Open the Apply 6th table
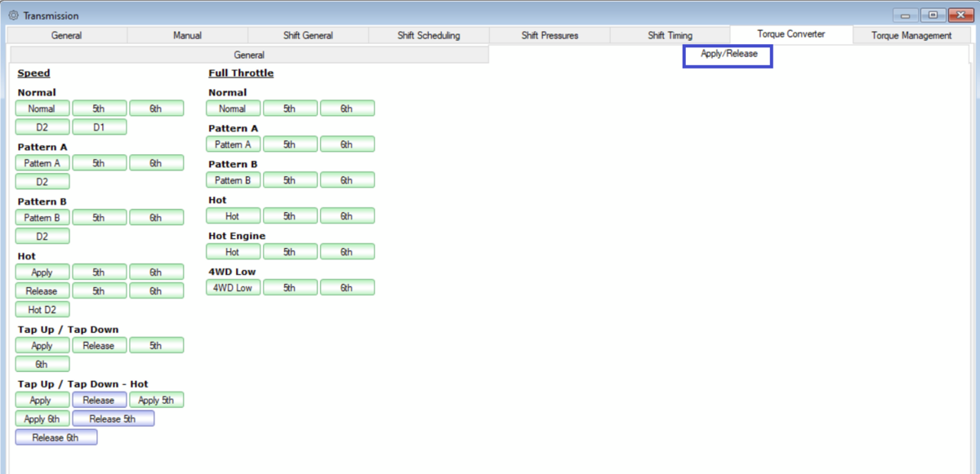 (42, 419)
